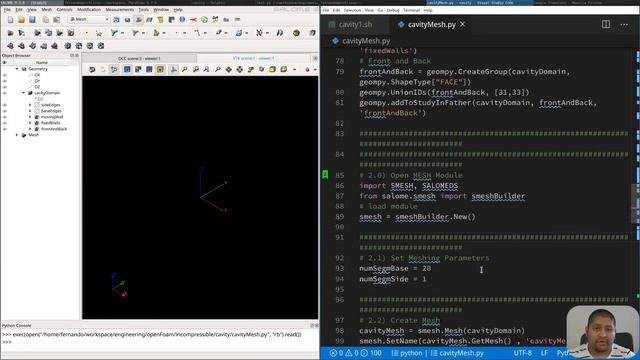Image resolution: width=640 pixels, height=360 pixels.
Task: Expand the baseEdges group
Action: (30, 111)
